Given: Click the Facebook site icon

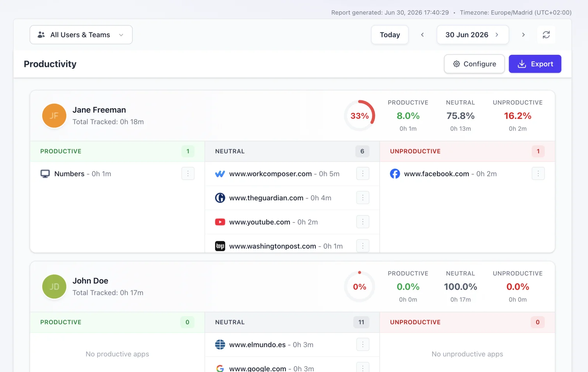Looking at the screenshot, I should click(395, 174).
